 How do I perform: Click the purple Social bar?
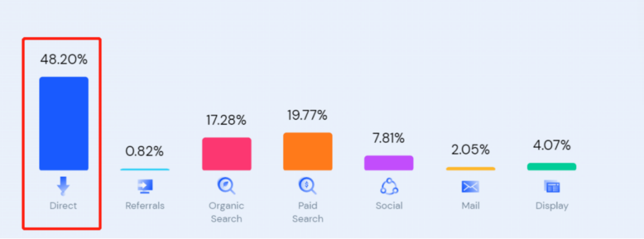click(x=389, y=163)
